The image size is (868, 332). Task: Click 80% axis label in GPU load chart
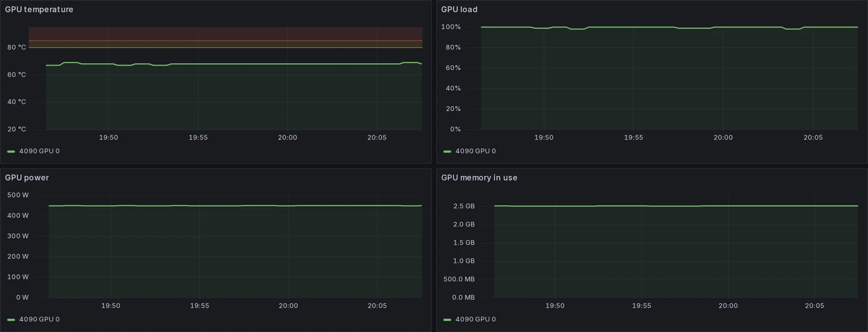[453, 47]
